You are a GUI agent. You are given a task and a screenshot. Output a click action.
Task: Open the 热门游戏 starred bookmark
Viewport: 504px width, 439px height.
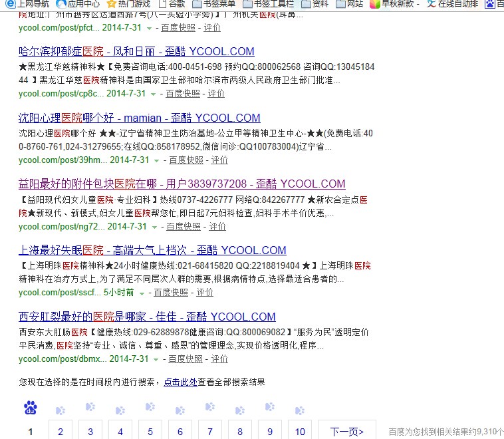pos(128,4)
